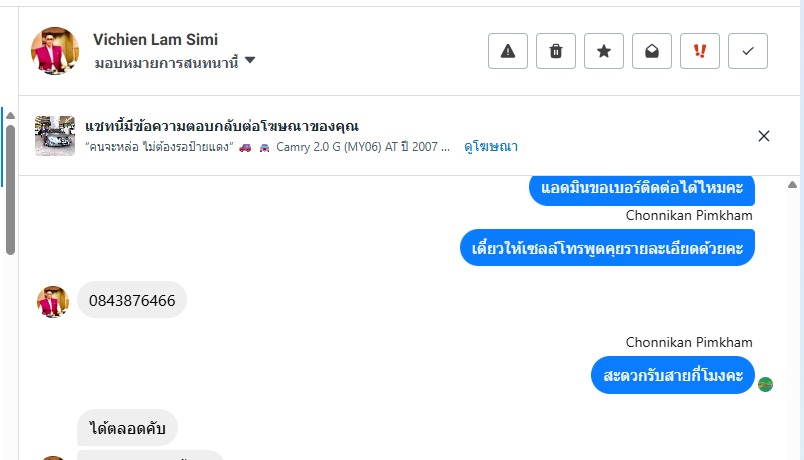804x460 pixels.
Task: Click Vichien Lam Simi header profile picture
Action: pos(55,51)
